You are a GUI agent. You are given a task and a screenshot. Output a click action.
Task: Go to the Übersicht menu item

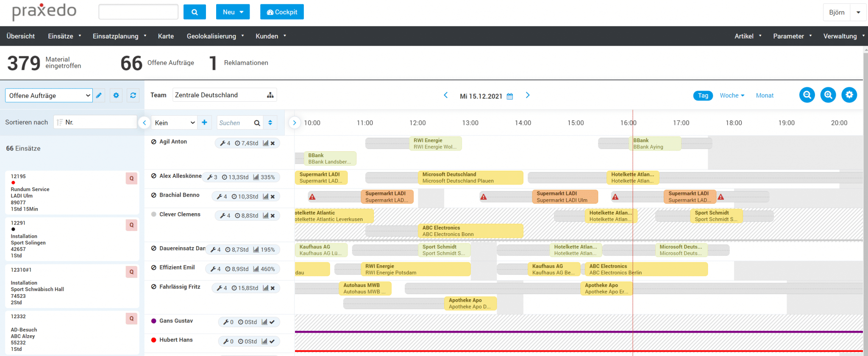pyautogui.click(x=21, y=36)
